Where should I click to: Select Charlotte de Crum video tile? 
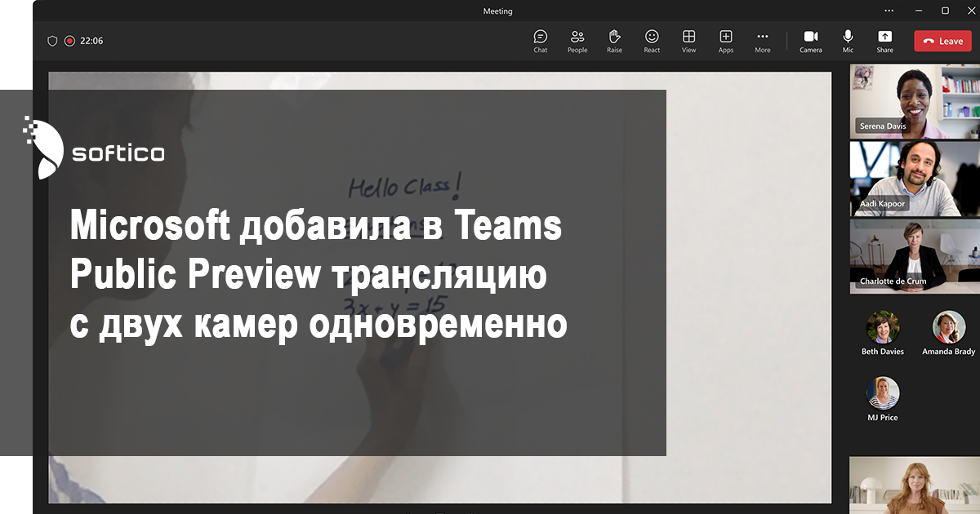[x=914, y=255]
